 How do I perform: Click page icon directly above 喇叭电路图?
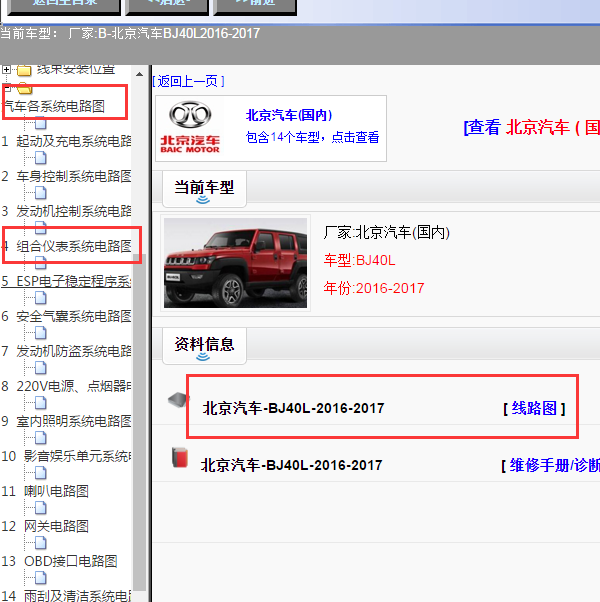[40, 473]
